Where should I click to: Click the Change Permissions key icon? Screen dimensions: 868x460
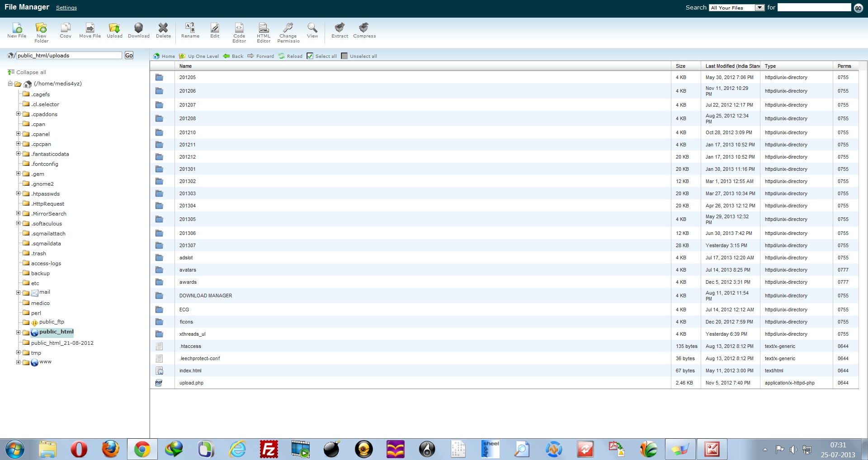[x=288, y=28]
